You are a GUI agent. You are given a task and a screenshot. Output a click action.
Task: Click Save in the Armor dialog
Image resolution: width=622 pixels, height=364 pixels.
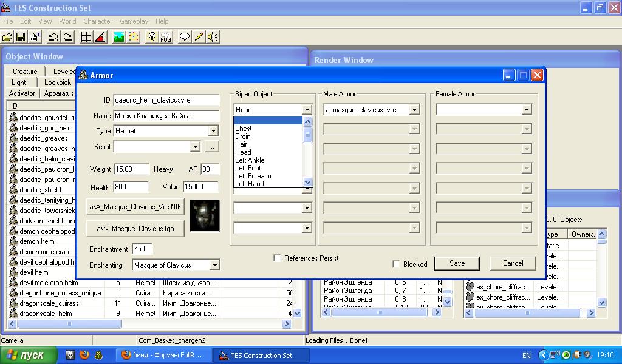click(x=457, y=263)
